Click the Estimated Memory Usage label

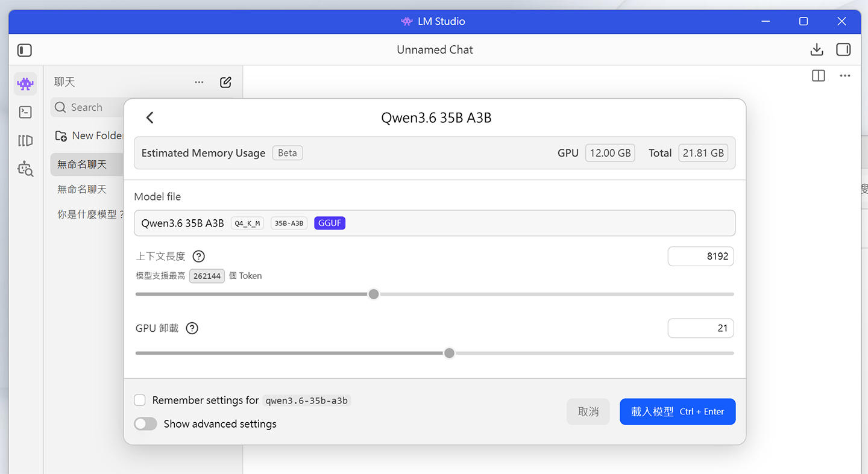(203, 153)
